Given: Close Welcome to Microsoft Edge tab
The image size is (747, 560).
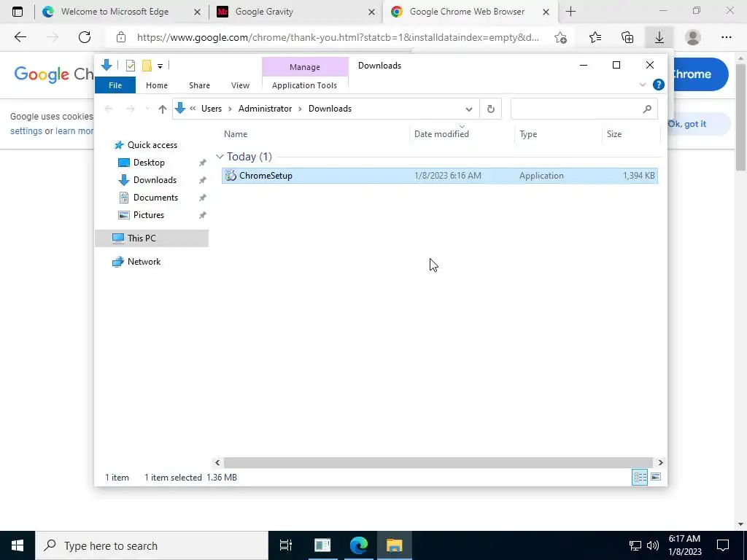Looking at the screenshot, I should [x=197, y=12].
